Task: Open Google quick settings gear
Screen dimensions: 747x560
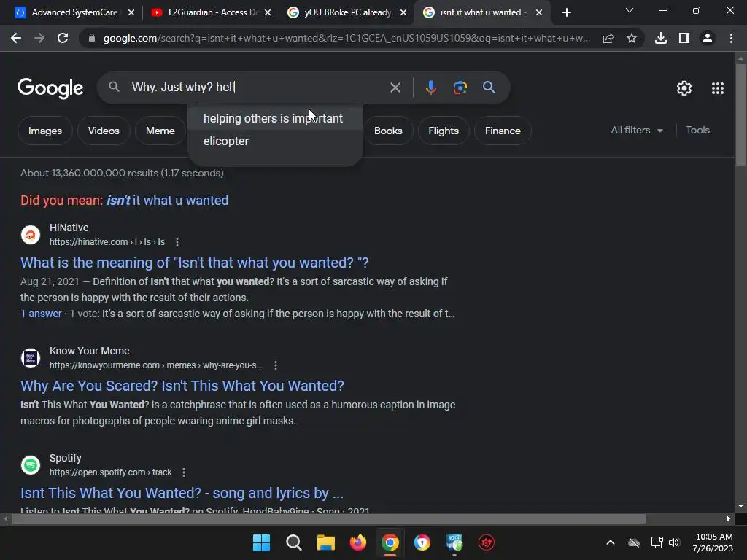Action: click(x=684, y=88)
